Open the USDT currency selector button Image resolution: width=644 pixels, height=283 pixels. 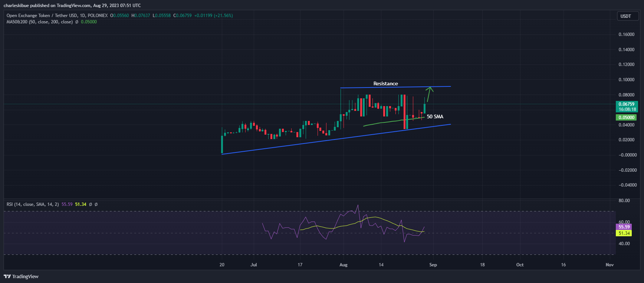coord(628,16)
